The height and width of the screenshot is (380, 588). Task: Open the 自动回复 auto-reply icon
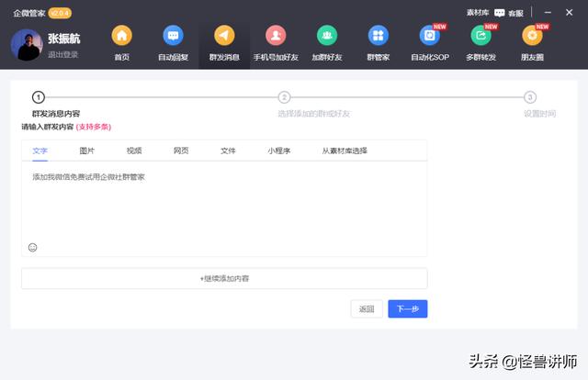pos(173,36)
